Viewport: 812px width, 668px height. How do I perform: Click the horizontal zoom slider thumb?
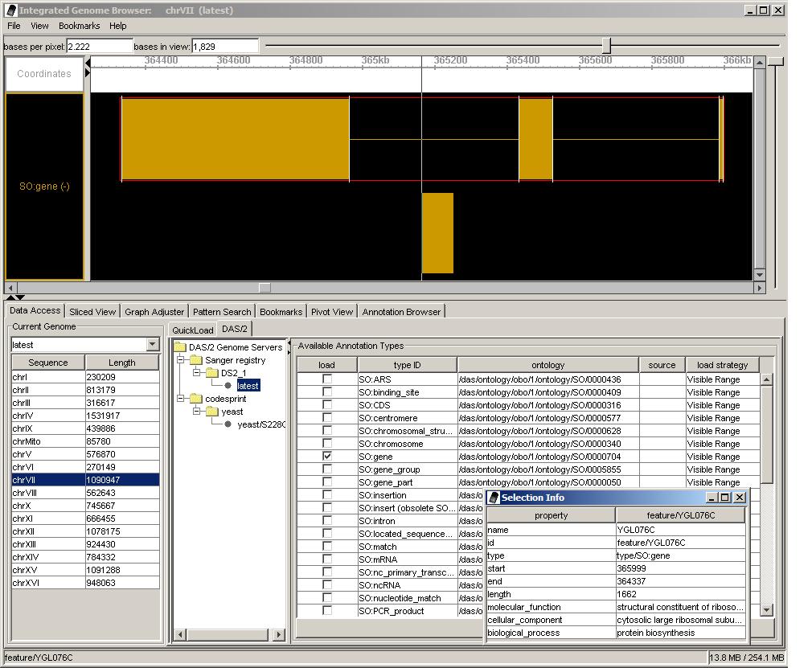tap(607, 47)
